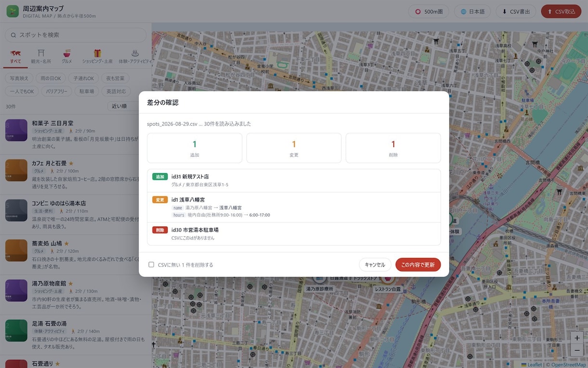Toggle the 夜も営業 filter chip
Image resolution: width=588 pixels, height=368 pixels.
[115, 78]
